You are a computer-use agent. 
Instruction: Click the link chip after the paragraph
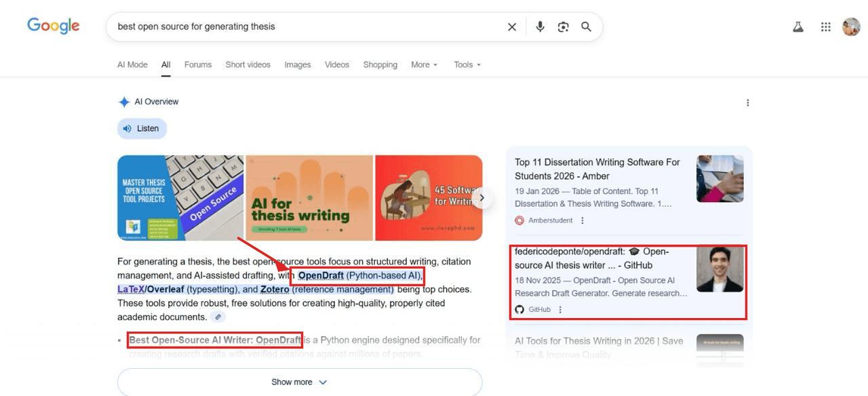[218, 317]
